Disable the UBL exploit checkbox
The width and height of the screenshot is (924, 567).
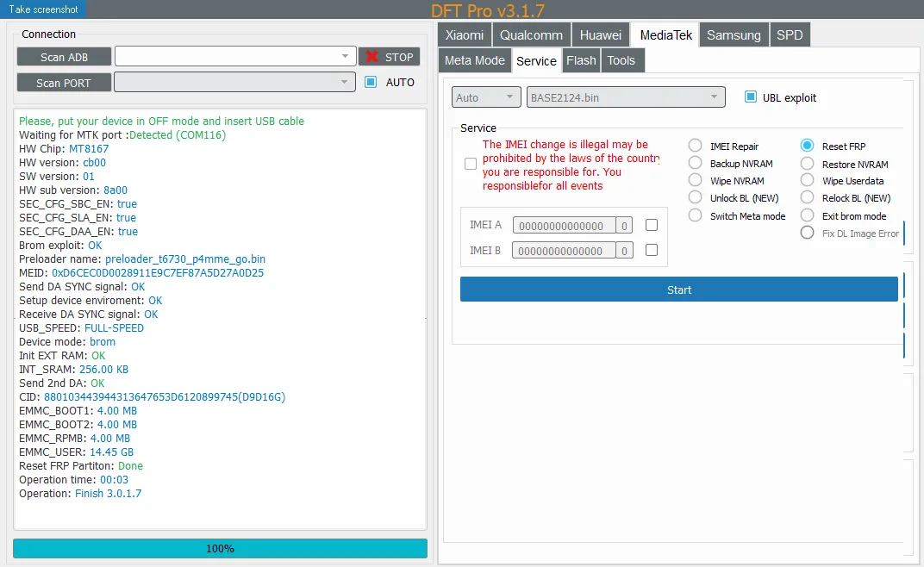(x=750, y=97)
